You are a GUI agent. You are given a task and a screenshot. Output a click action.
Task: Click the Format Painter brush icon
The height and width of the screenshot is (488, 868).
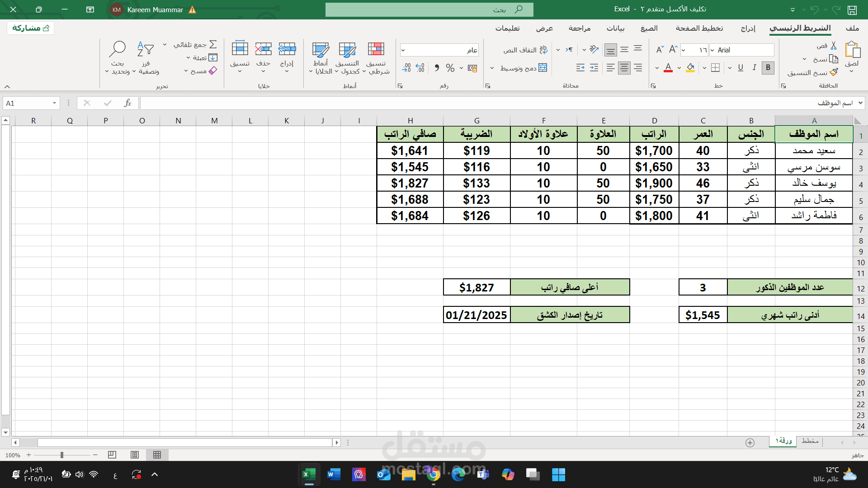point(834,72)
